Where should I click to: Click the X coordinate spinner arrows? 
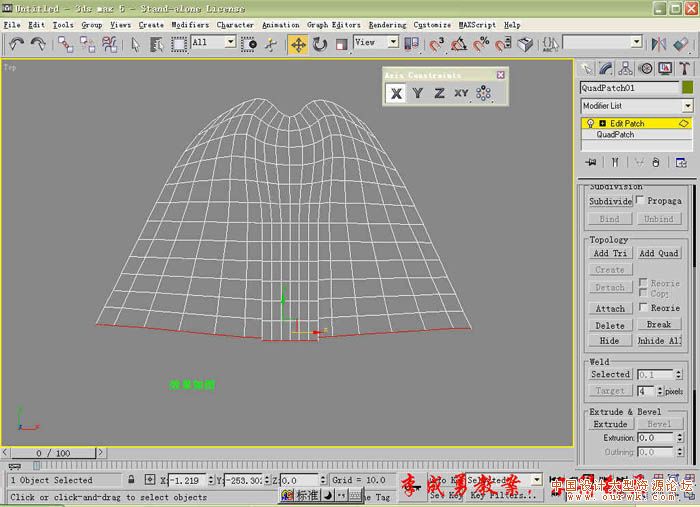(x=211, y=480)
